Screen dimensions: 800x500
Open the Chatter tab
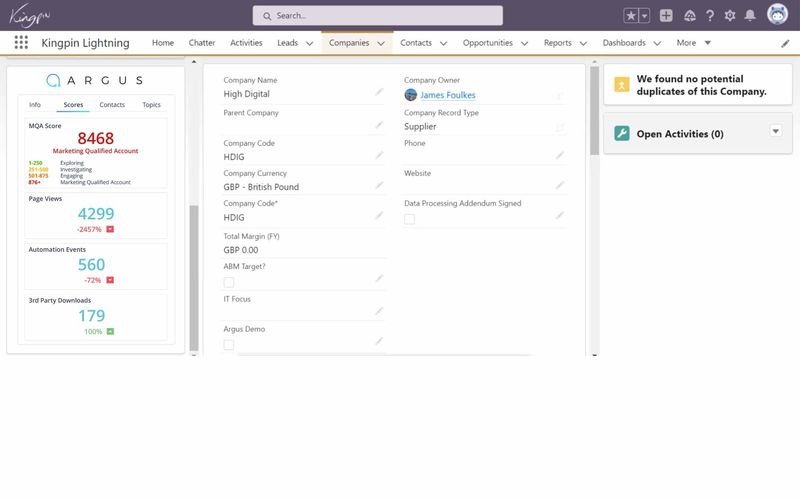(202, 43)
